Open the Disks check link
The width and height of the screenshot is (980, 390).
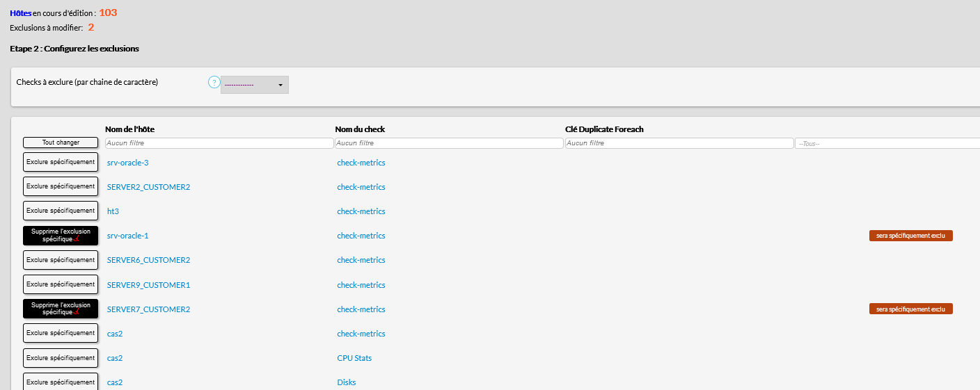[346, 382]
